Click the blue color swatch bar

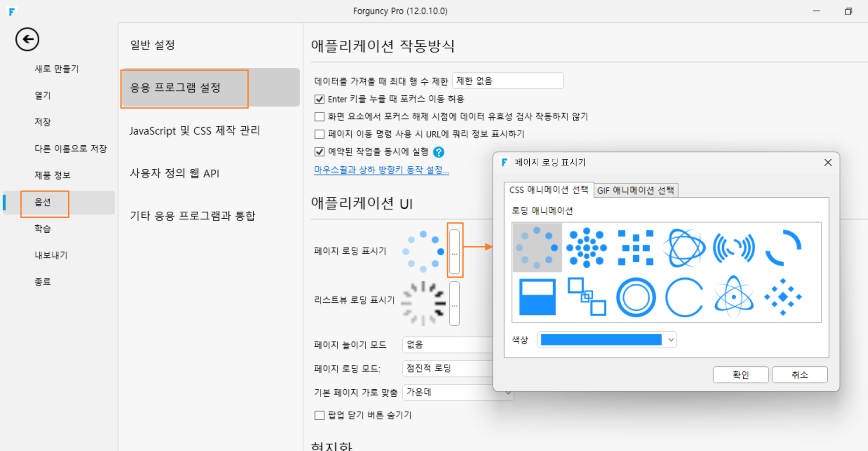601,340
